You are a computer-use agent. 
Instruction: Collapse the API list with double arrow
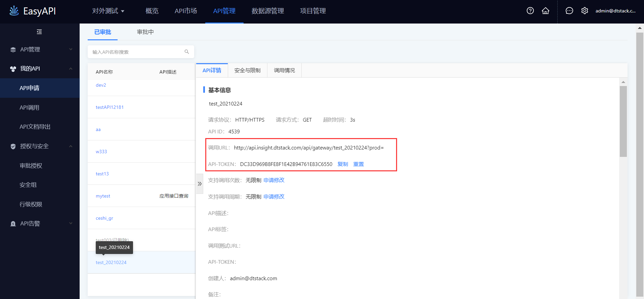point(200,184)
